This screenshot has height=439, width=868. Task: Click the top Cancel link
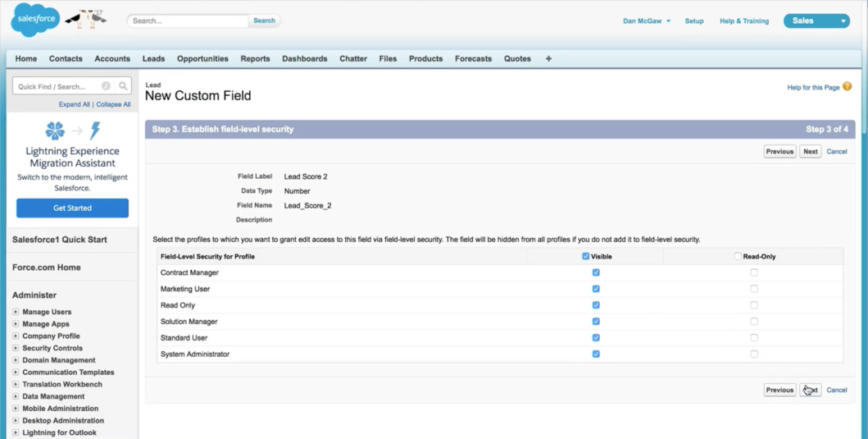click(x=837, y=151)
